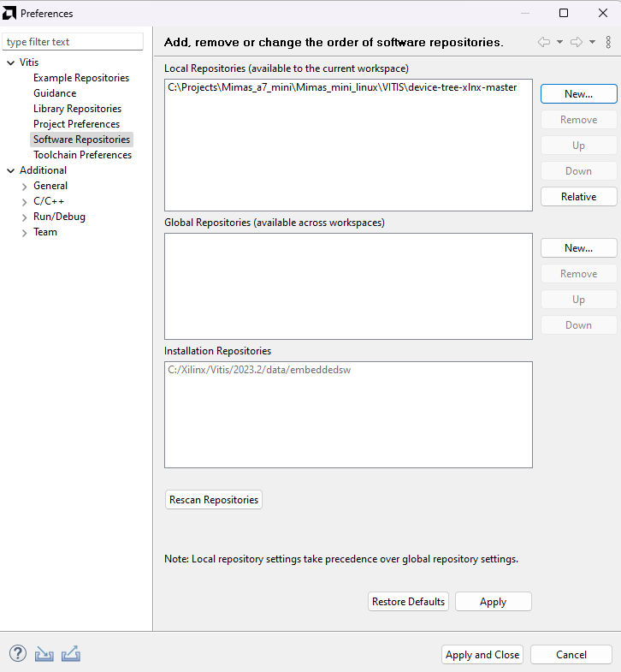
Task: Click the forward navigation arrow icon
Action: pyautogui.click(x=577, y=42)
